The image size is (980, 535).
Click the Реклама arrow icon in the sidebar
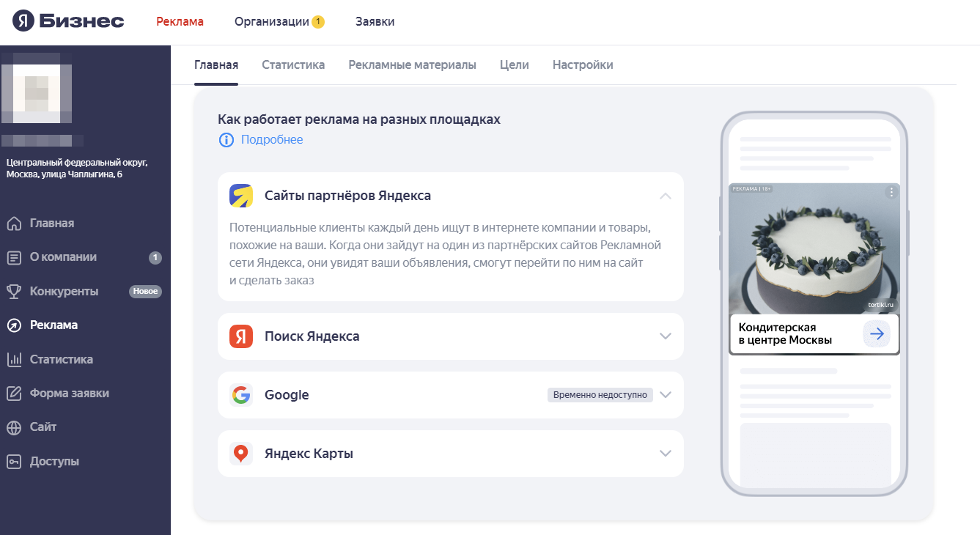[x=14, y=325]
